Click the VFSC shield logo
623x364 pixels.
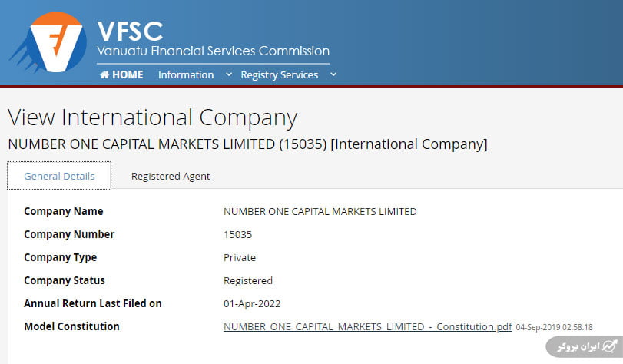tap(50, 42)
